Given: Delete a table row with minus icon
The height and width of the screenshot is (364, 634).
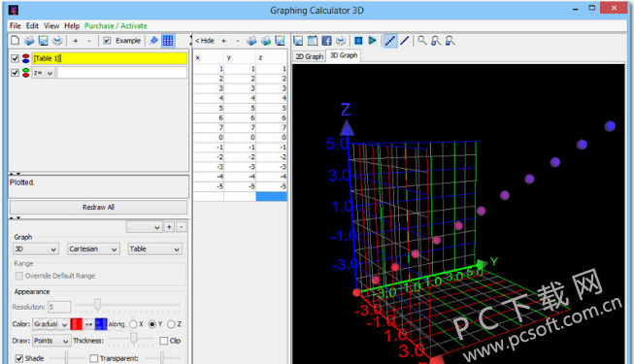Looking at the screenshot, I should point(237,41).
